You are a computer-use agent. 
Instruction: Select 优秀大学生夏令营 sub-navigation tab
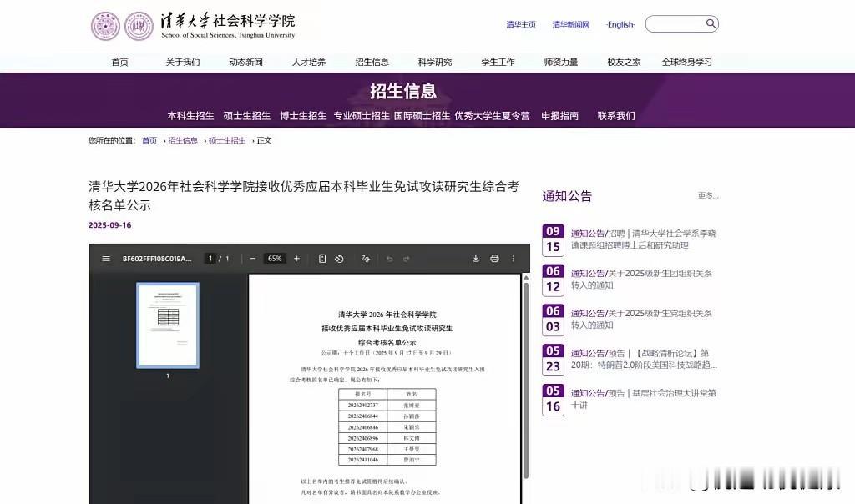coord(492,115)
